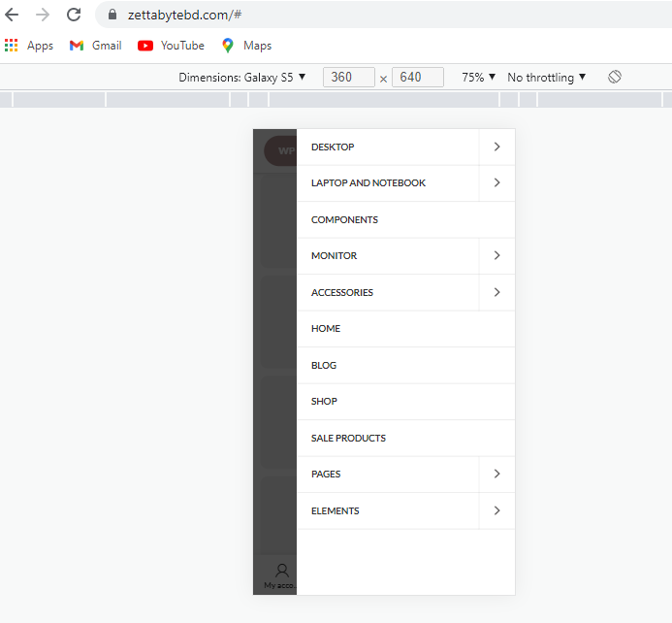Open the ACCESSORIES menu item
The image size is (672, 623).
(x=388, y=292)
